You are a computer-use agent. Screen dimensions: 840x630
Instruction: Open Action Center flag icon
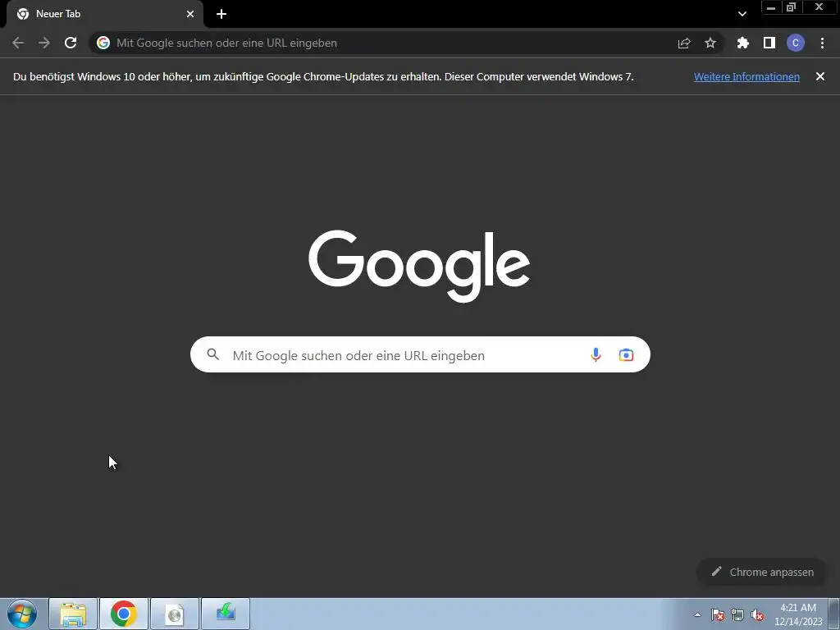pos(717,614)
